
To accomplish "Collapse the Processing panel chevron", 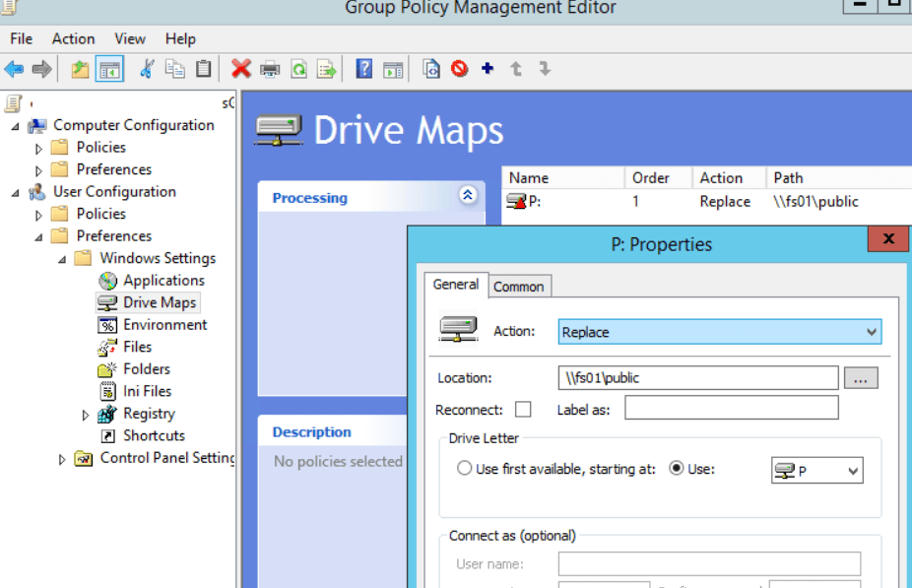I will pos(468,195).
